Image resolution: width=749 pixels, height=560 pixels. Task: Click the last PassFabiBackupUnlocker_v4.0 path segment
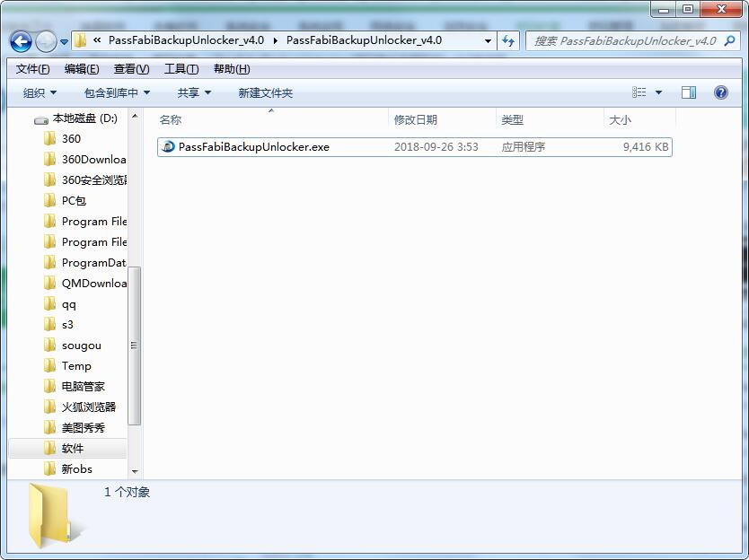tap(364, 40)
